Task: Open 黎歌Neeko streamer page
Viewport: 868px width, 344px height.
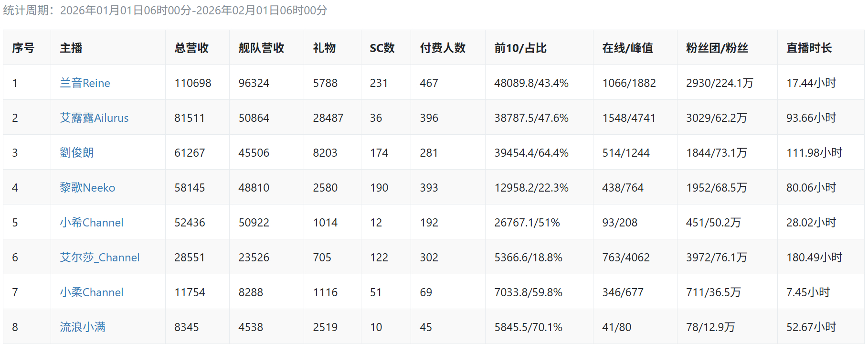Action: [x=87, y=188]
